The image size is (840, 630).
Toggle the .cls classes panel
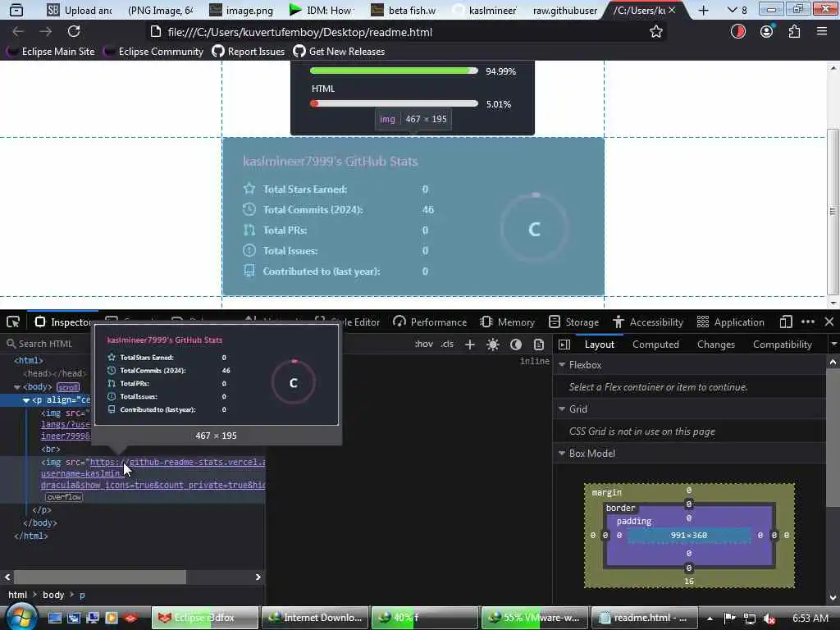tap(447, 344)
